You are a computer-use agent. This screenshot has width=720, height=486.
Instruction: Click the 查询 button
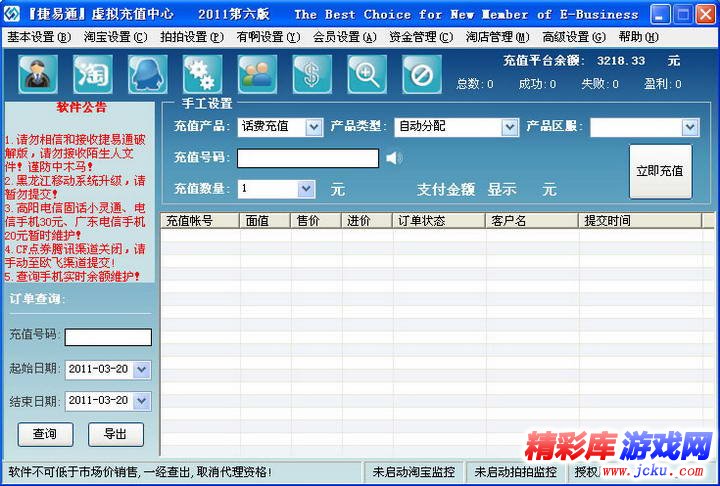click(x=45, y=434)
